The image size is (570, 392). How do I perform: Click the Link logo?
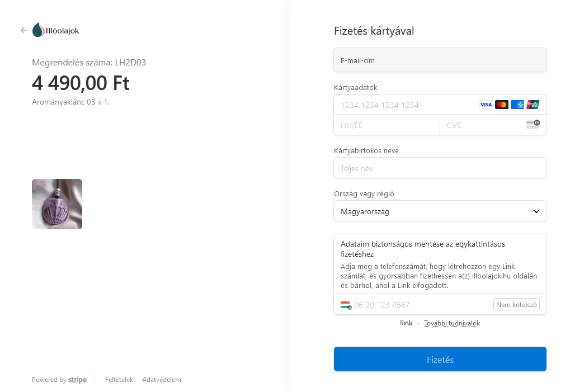point(406,323)
